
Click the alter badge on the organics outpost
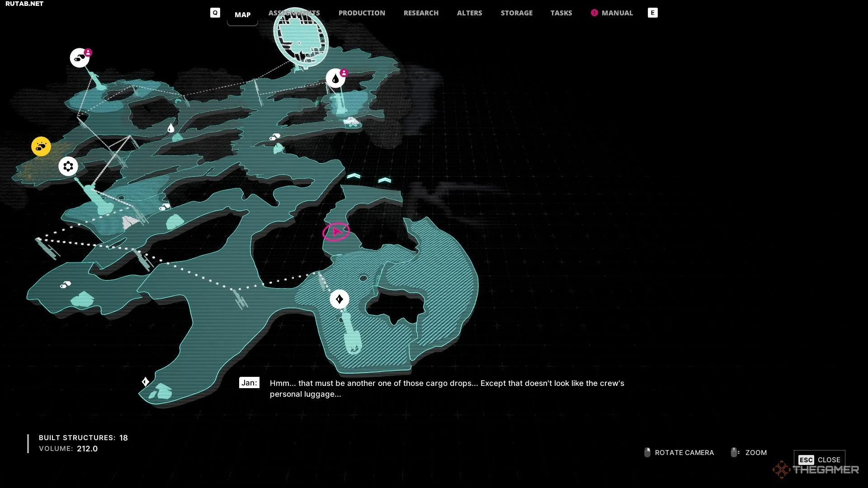pyautogui.click(x=88, y=52)
